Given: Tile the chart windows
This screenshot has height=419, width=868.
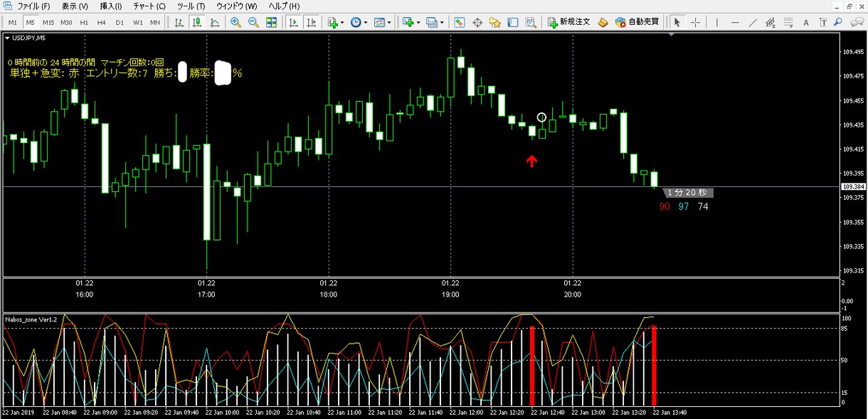Looking at the screenshot, I should coord(271,22).
